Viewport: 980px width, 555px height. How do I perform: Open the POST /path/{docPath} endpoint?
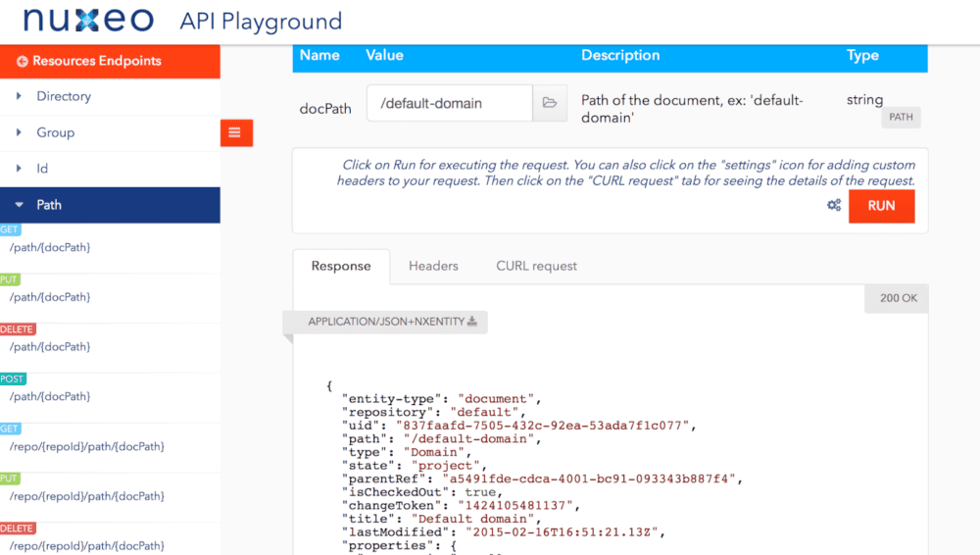tap(49, 397)
